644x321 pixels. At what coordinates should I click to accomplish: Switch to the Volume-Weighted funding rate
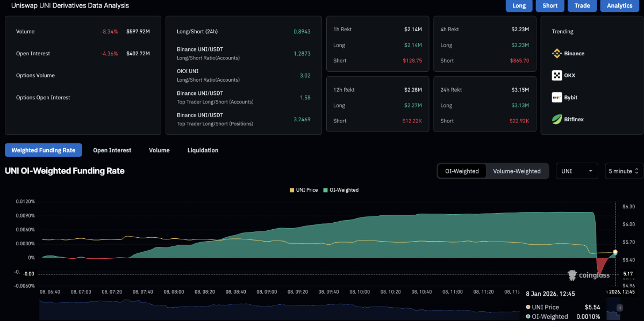pos(517,171)
